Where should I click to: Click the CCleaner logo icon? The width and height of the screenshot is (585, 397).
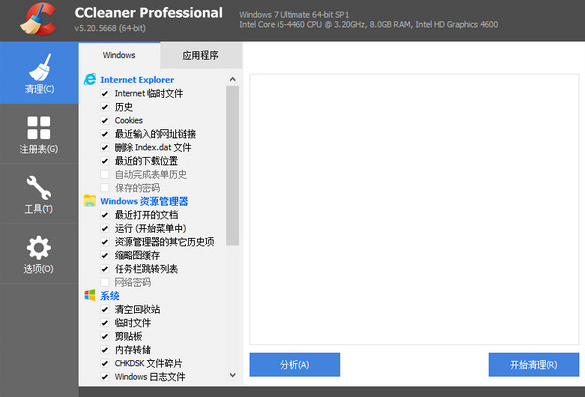tap(38, 19)
